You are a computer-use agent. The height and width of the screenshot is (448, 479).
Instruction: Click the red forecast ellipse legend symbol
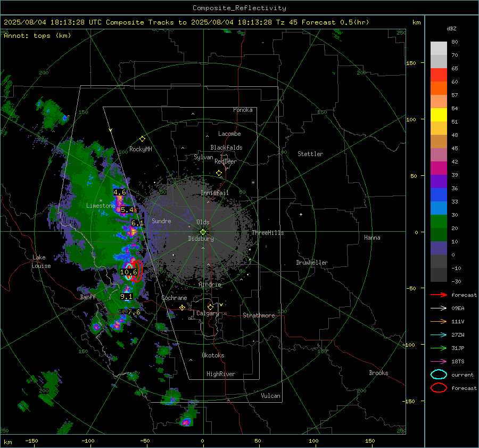coord(439,388)
